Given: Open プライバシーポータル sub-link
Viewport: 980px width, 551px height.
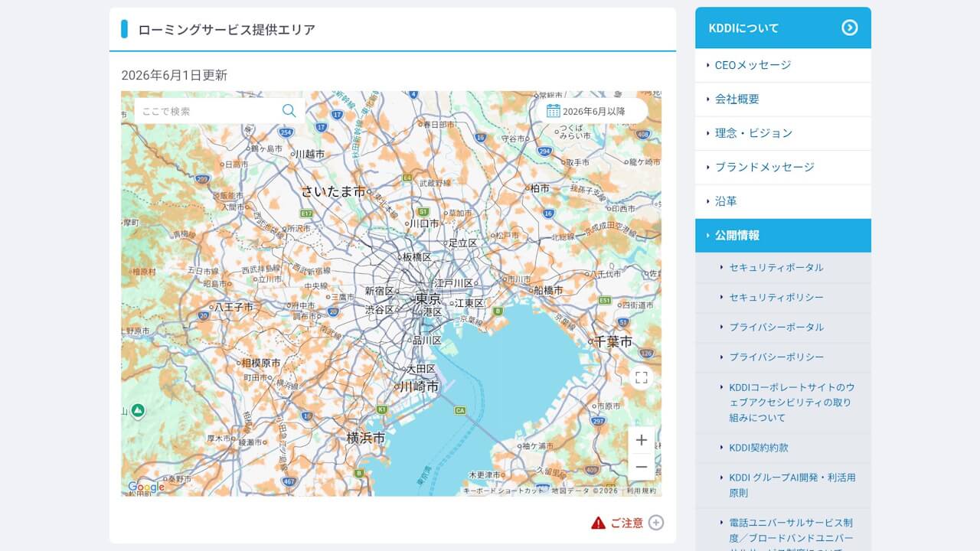Looking at the screenshot, I should pyautogui.click(x=783, y=327).
